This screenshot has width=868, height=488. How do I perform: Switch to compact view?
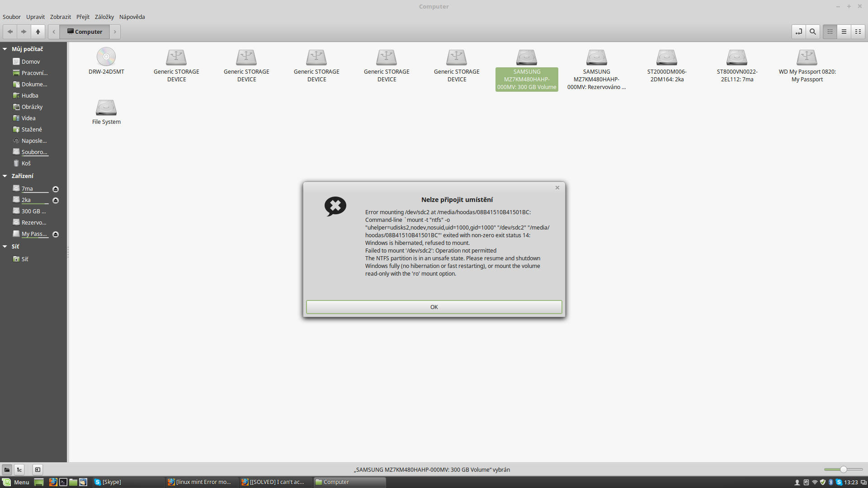[x=858, y=32]
